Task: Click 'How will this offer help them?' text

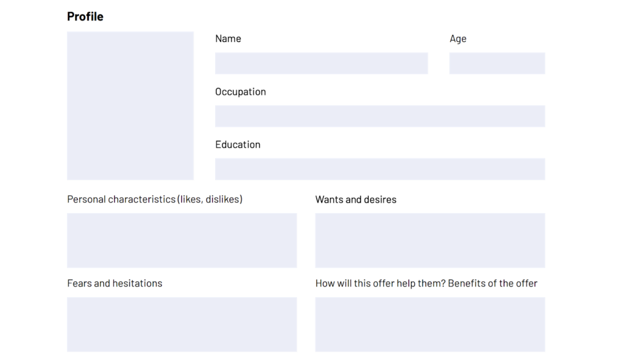Action: (381, 283)
